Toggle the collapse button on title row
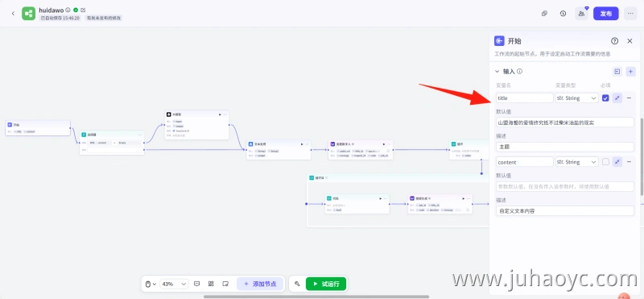Viewport: 644px width, 299px height. tap(617, 98)
